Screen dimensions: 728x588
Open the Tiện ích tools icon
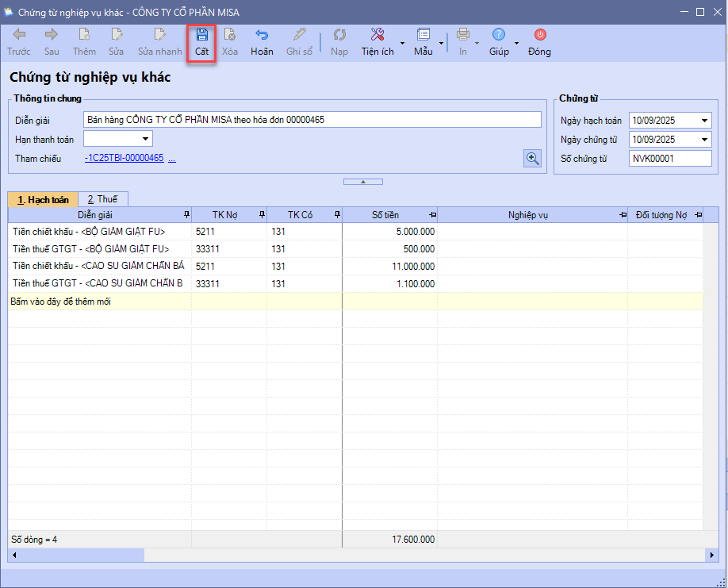377,35
